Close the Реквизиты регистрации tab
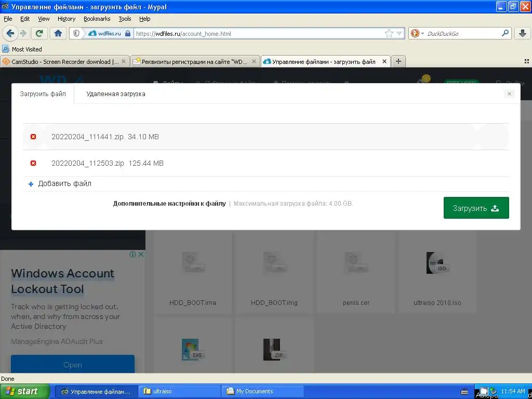The width and height of the screenshot is (532, 399). (254, 61)
